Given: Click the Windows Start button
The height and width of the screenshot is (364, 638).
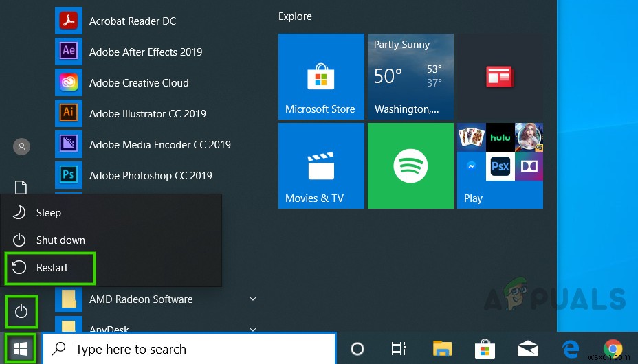Looking at the screenshot, I should 21,349.
